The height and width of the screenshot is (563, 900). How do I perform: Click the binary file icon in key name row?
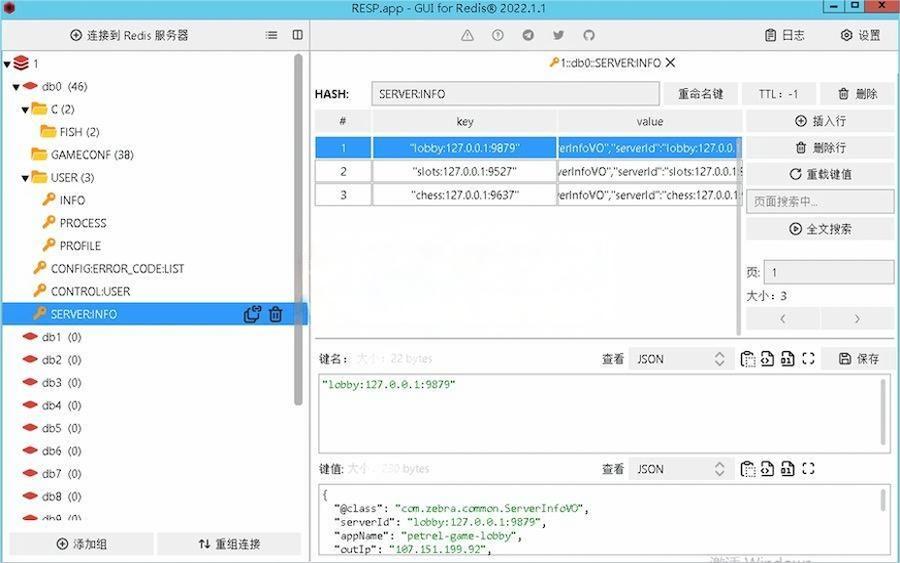point(788,359)
